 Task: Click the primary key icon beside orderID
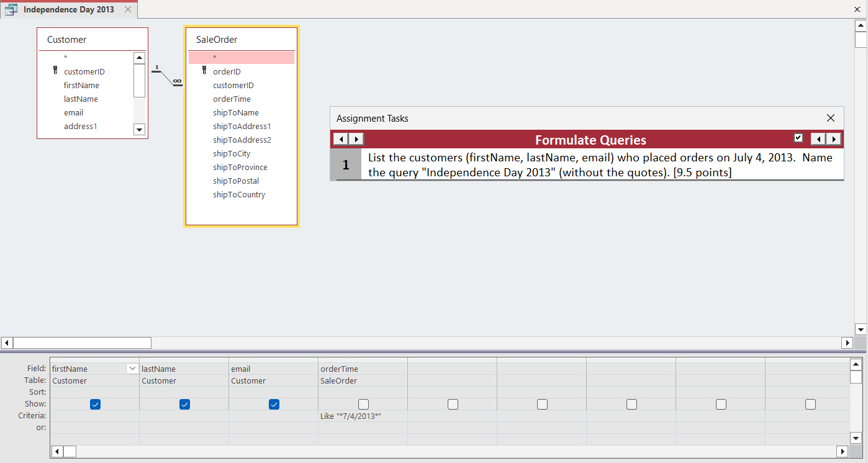[204, 71]
